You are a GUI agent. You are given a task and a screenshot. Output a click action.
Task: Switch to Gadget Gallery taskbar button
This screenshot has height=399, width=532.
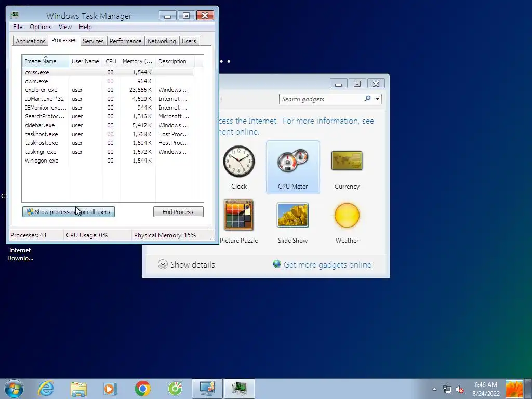pos(207,389)
